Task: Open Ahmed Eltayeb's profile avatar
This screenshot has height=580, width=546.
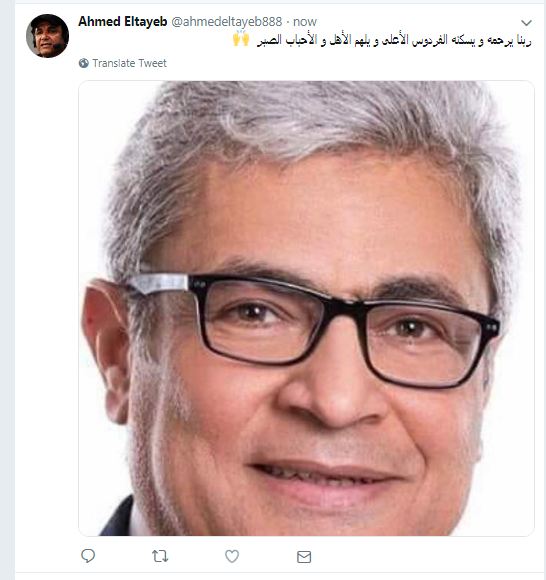Action: [47, 36]
